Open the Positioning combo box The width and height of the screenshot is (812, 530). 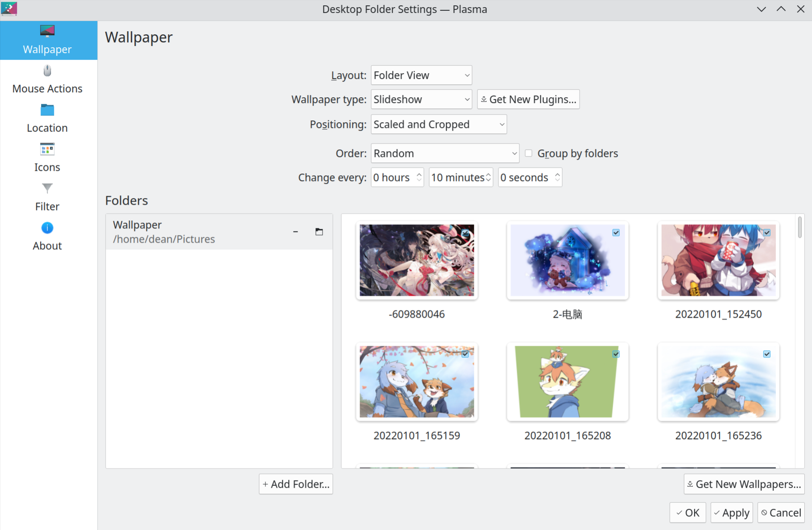point(439,124)
